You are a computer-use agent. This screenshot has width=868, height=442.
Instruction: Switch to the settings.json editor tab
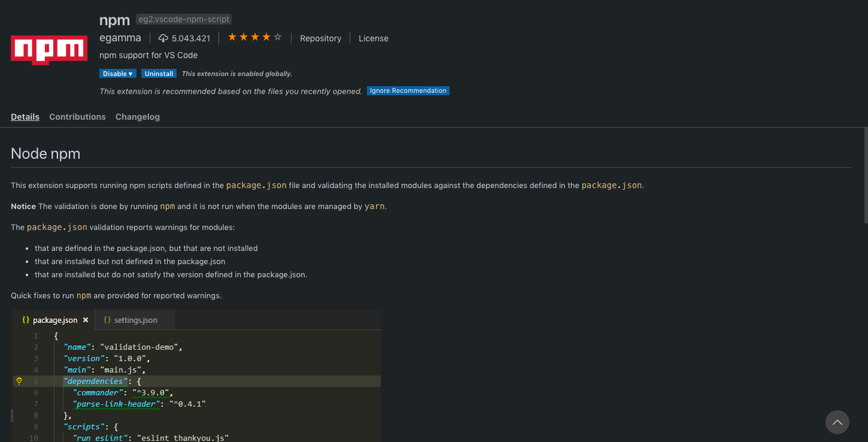click(x=135, y=320)
